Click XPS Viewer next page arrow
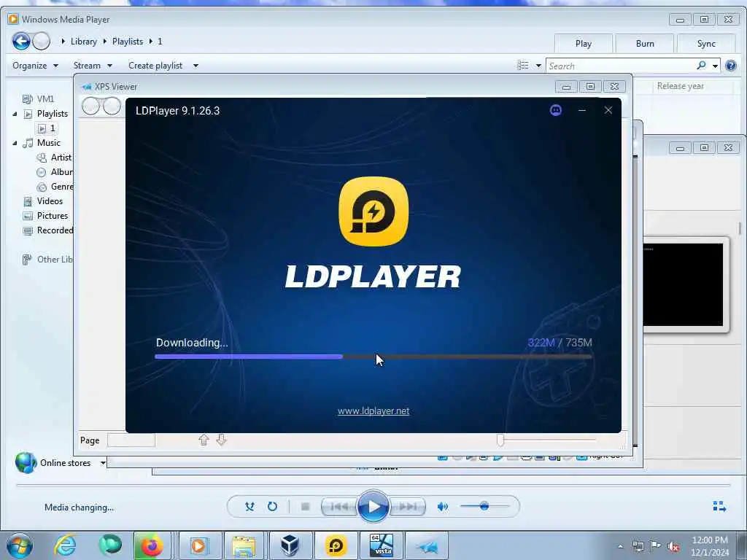Viewport: 747px width, 560px height. (221, 440)
